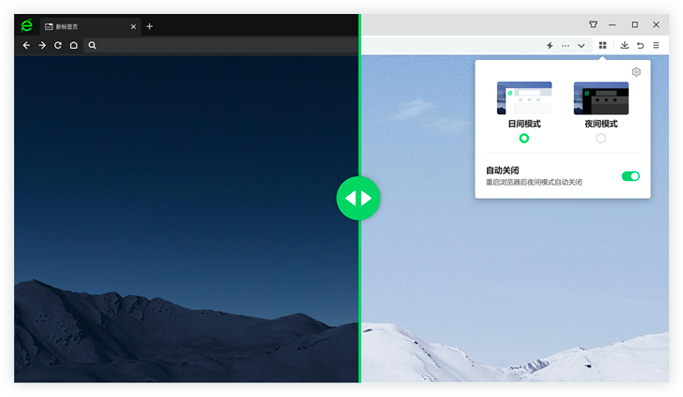This screenshot has width=683, height=397.
Task: Open the downloads icon
Action: pos(624,45)
